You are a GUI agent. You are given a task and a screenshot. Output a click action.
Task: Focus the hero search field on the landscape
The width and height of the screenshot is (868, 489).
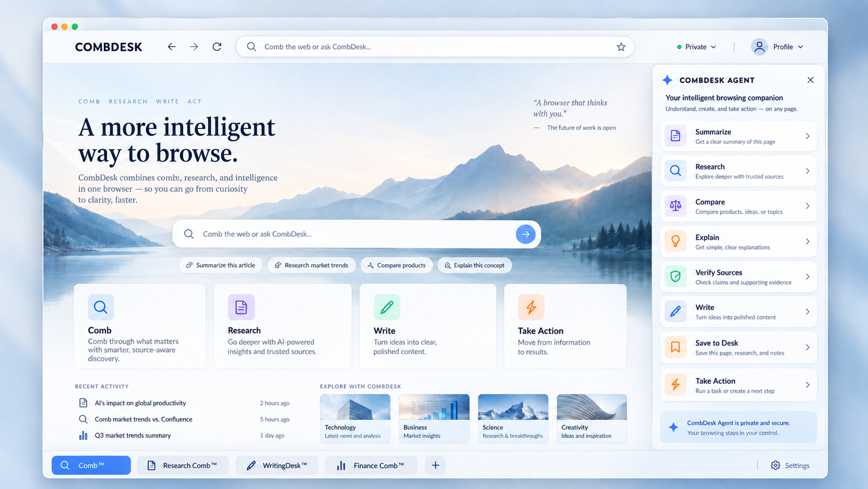(357, 234)
